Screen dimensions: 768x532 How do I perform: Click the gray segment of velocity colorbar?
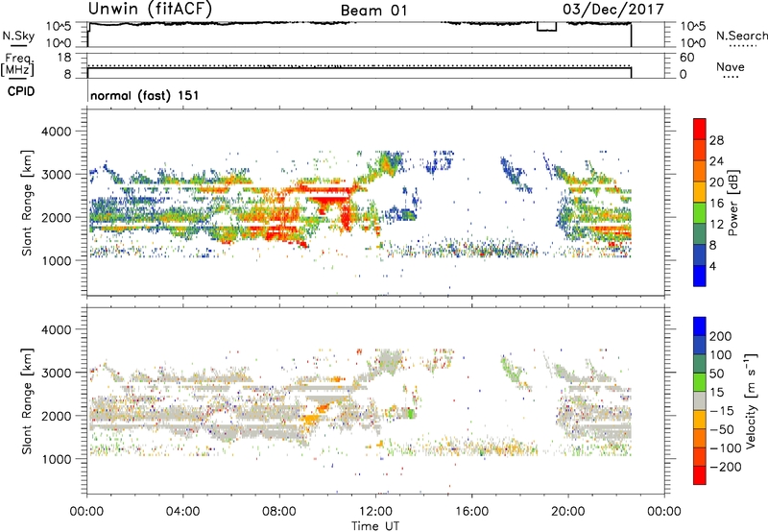tap(700, 401)
